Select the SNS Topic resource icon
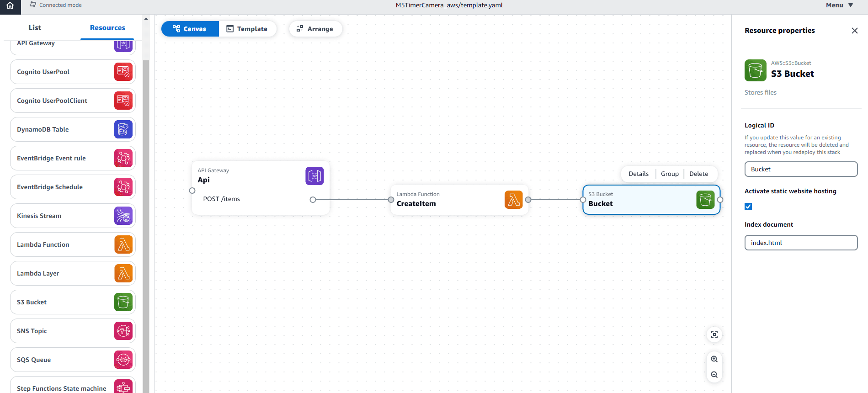The height and width of the screenshot is (393, 868). tap(123, 331)
